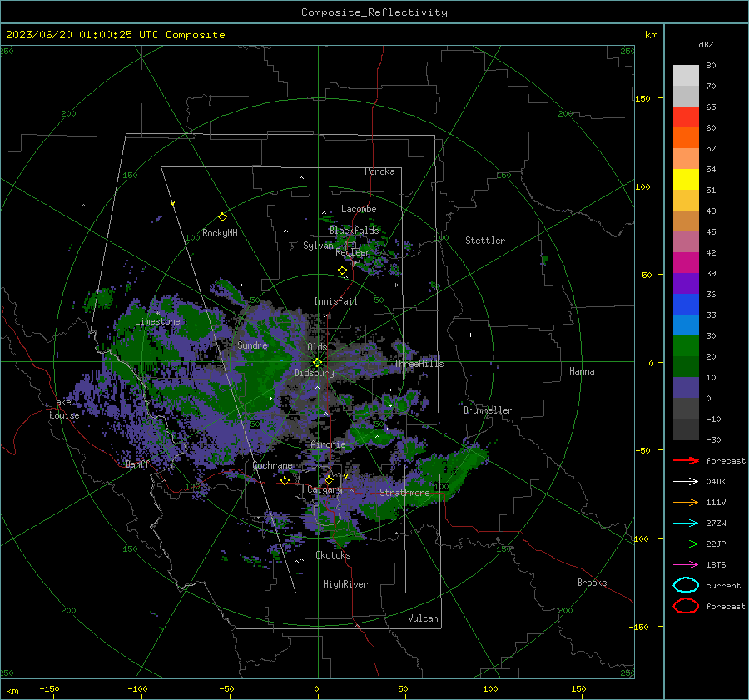Click the orange 111V arrow icon
749x700 pixels.
(x=686, y=502)
